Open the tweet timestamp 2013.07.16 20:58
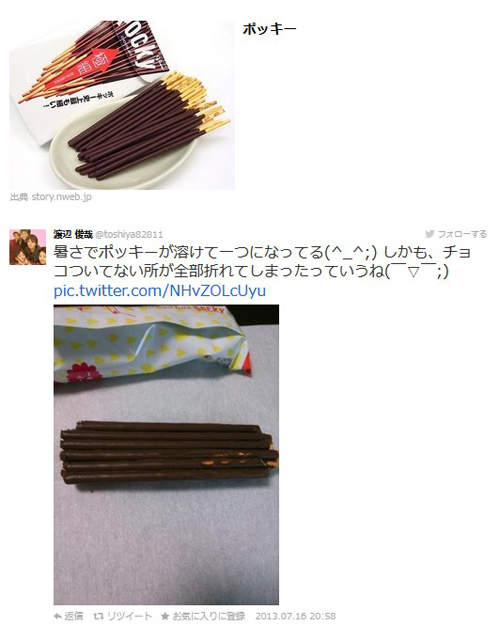Screen dimensions: 500x641 coord(296,616)
